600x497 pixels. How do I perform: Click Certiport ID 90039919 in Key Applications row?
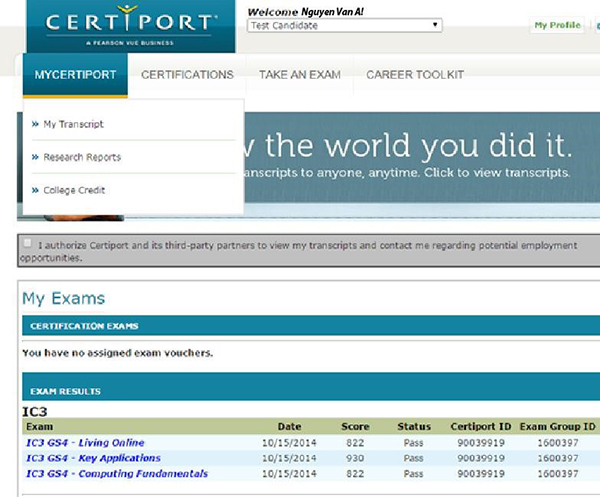pos(481,458)
